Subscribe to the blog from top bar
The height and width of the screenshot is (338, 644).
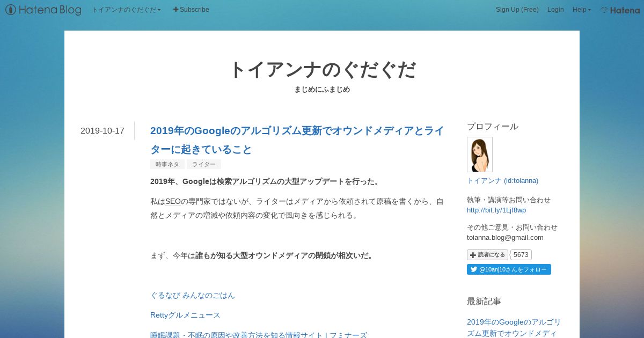(191, 10)
